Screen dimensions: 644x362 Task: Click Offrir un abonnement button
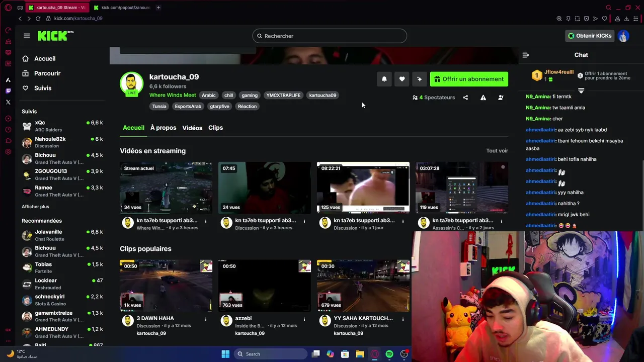469,79
